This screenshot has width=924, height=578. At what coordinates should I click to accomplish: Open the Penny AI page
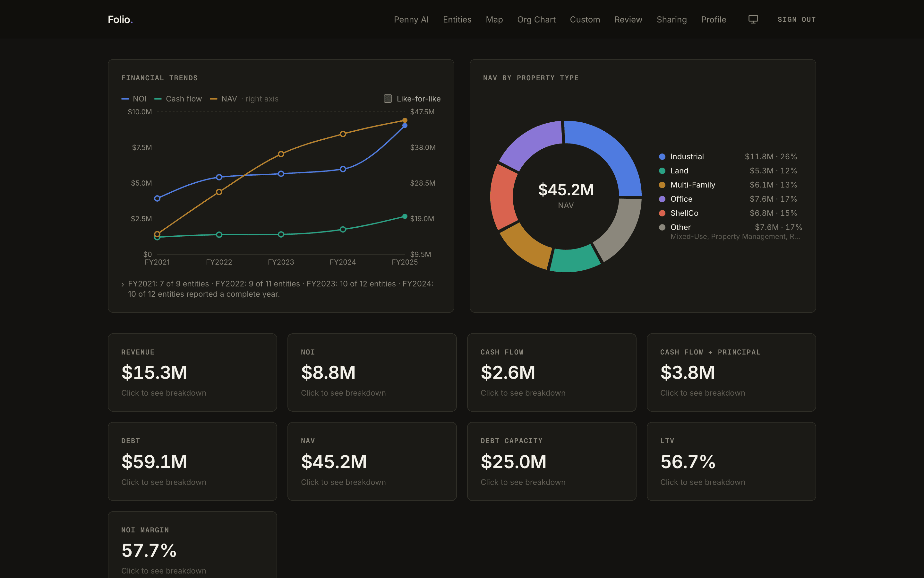pyautogui.click(x=411, y=20)
